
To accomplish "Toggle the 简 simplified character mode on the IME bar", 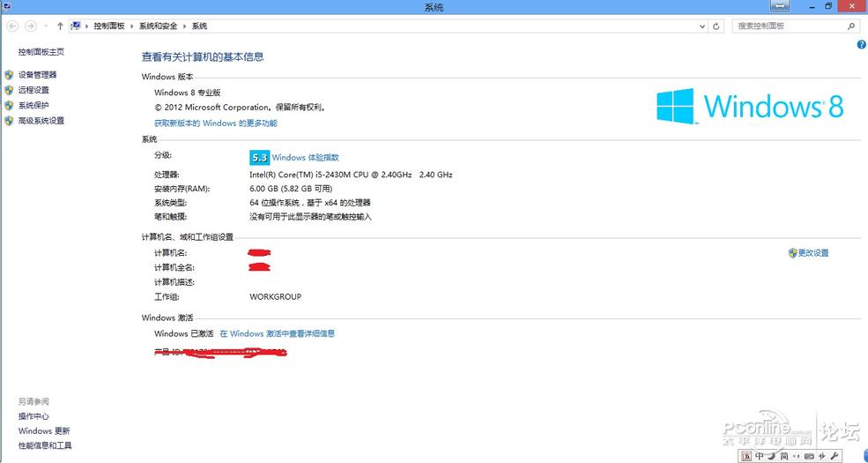I will (784, 456).
